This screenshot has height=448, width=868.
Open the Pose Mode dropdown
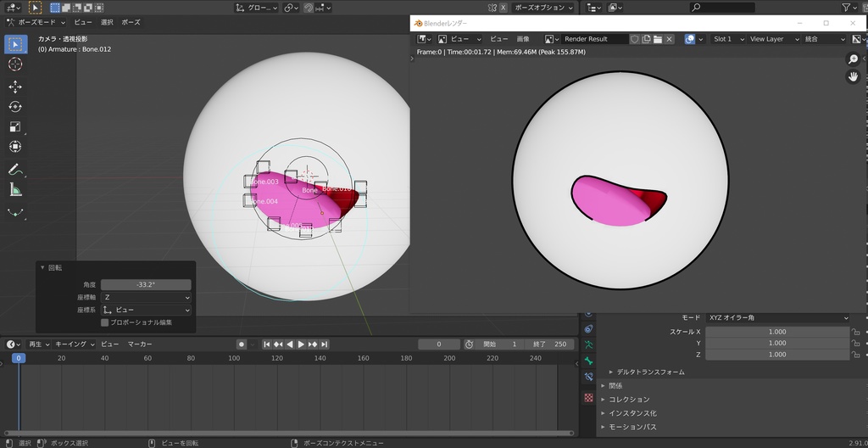pyautogui.click(x=36, y=22)
